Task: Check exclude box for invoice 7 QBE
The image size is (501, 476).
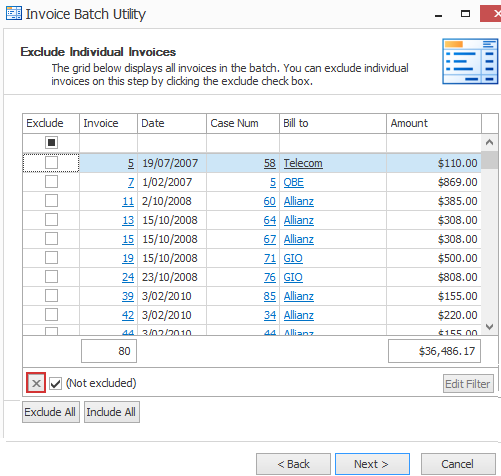Action: (x=51, y=182)
